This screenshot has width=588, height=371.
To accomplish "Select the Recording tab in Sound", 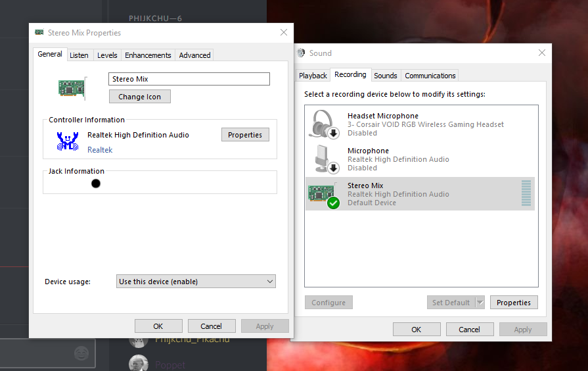I will (x=350, y=74).
